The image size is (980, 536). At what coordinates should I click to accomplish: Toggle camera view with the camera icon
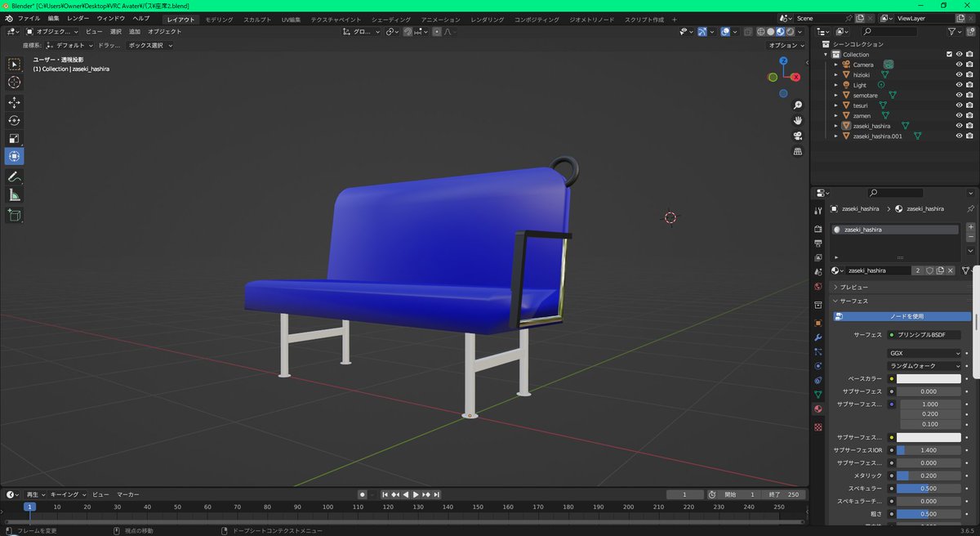coord(798,136)
